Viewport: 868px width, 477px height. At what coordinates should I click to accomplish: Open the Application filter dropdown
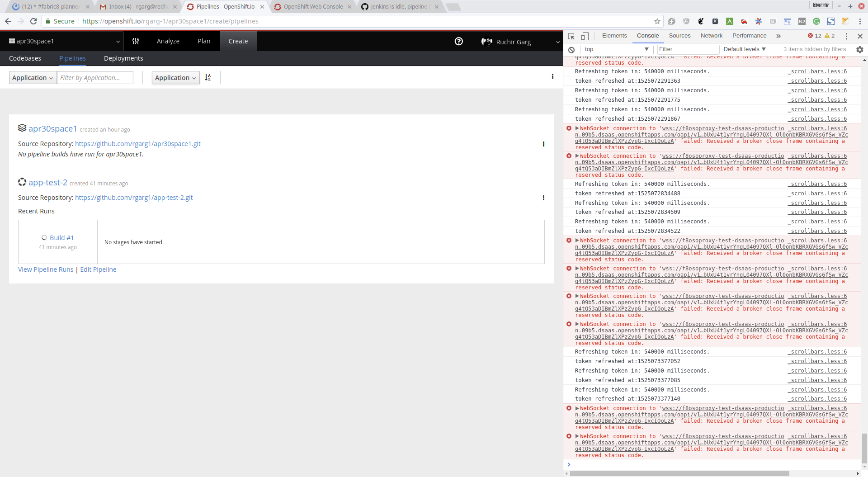pos(32,77)
